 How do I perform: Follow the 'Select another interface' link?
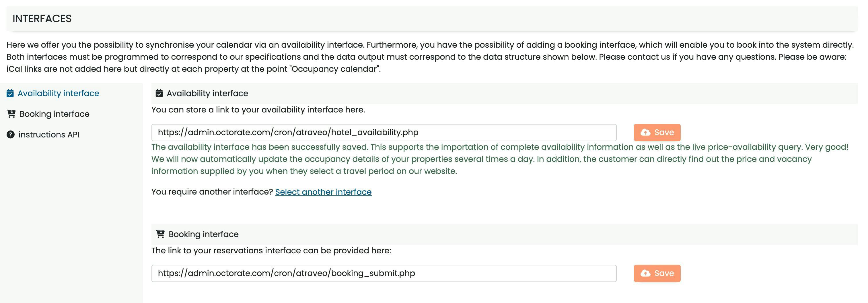(x=323, y=192)
